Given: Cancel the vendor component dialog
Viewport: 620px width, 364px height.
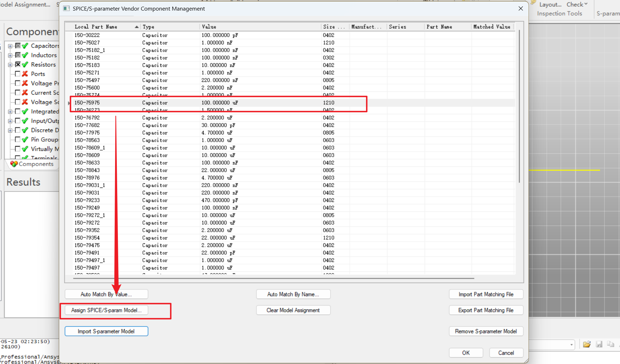Looking at the screenshot, I should tap(506, 353).
